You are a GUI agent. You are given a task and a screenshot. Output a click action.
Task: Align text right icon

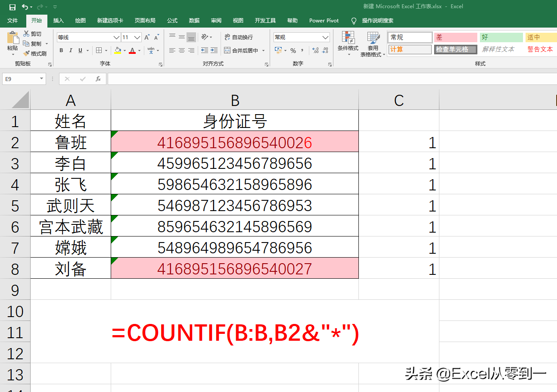click(x=191, y=50)
